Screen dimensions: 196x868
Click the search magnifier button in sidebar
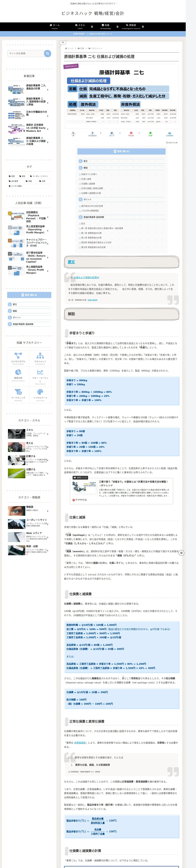coord(47,53)
